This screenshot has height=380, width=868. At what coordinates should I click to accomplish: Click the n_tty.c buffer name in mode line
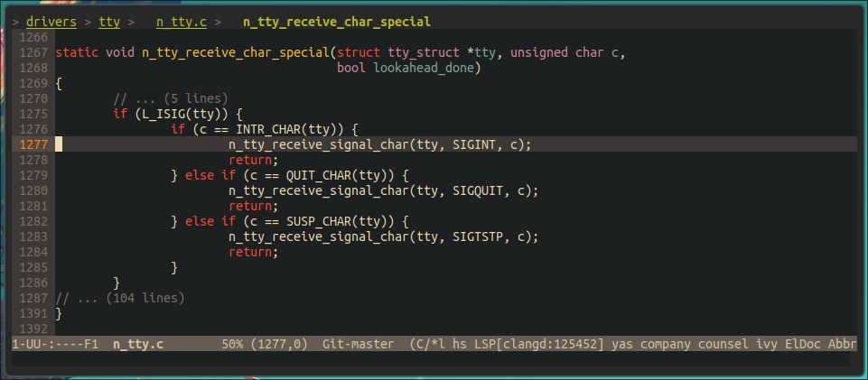pyautogui.click(x=138, y=344)
